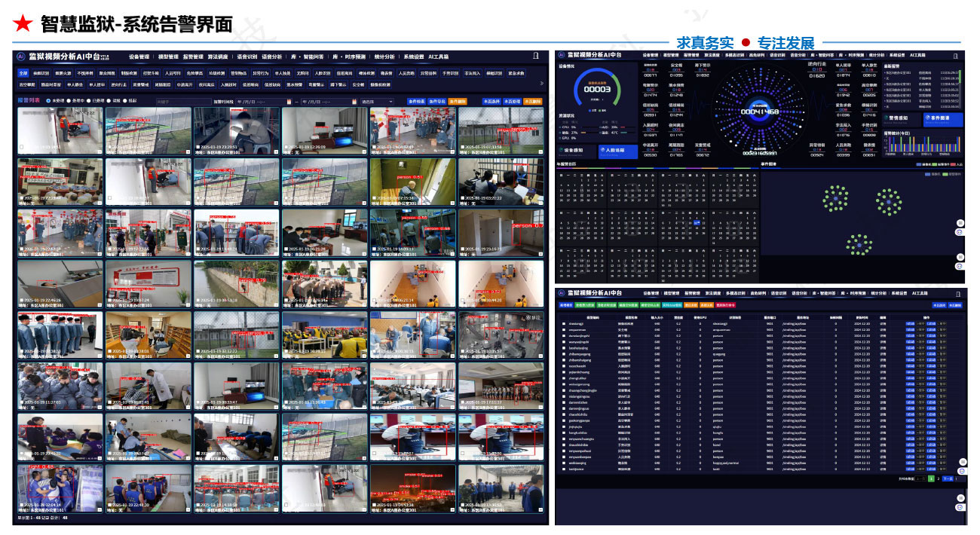Open 设备管理 menu in left window
Screen dimensions: 980x535
(x=139, y=57)
